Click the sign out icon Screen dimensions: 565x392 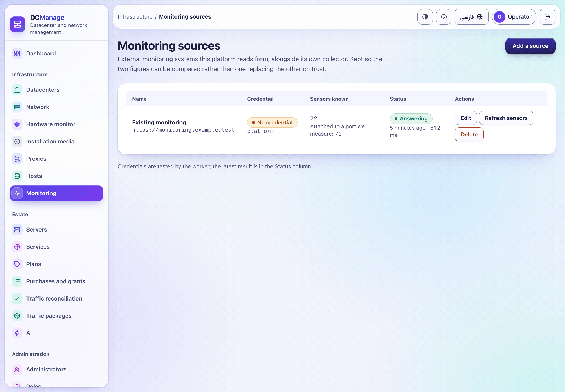(x=547, y=17)
